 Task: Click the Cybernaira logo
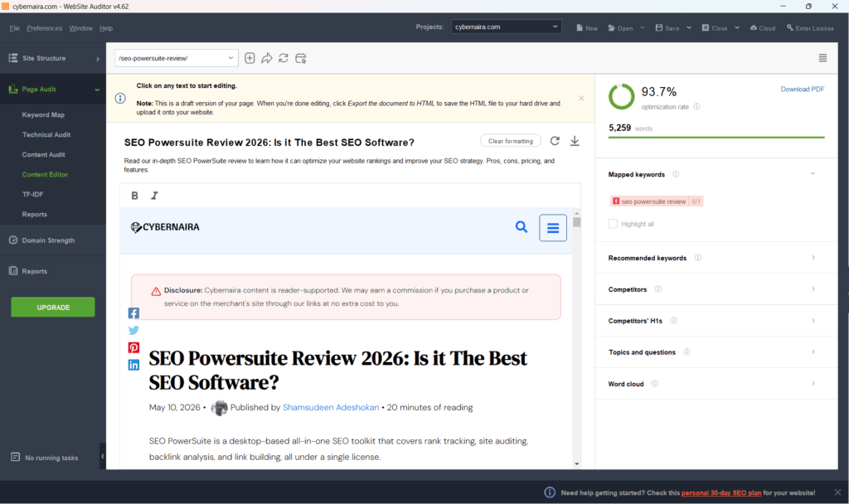(x=165, y=227)
